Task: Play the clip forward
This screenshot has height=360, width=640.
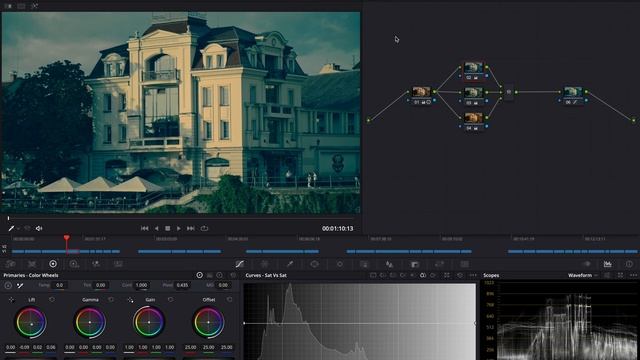Action: pos(178,228)
